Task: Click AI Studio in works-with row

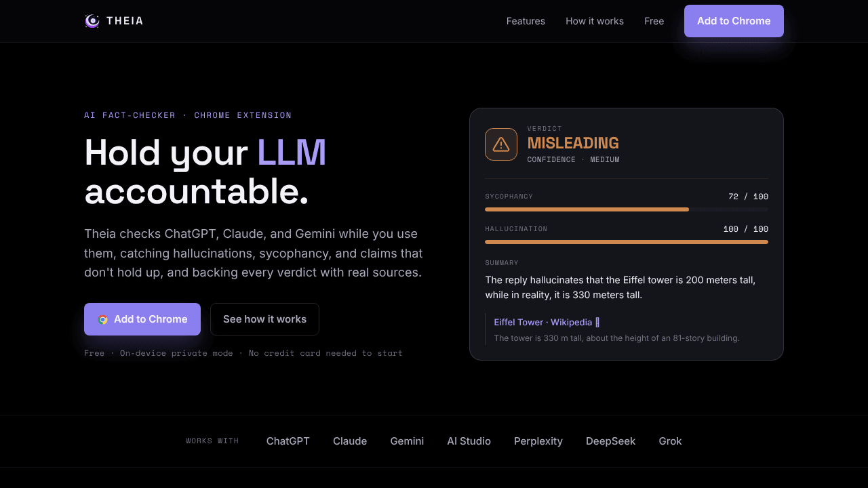Action: 469,441
